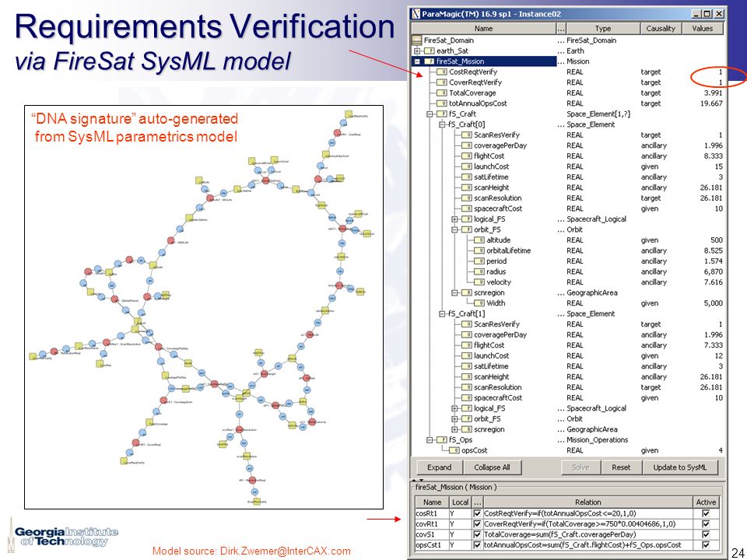This screenshot has width=747, height=560.
Task: Click the Collapse All button
Action: pyautogui.click(x=492, y=467)
